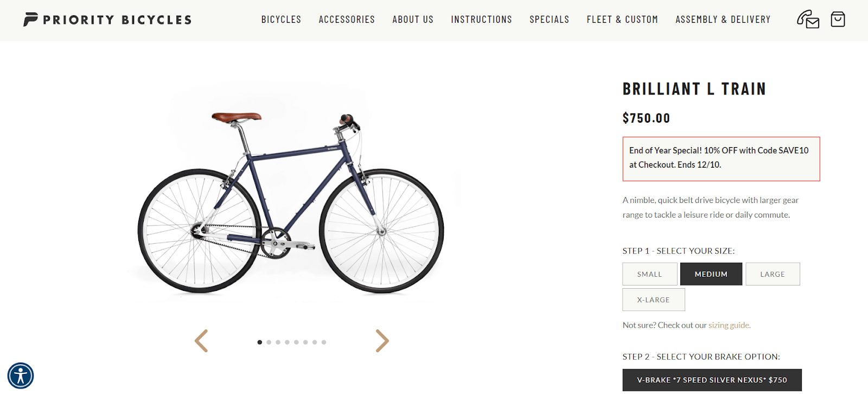Select the Medium size option
868x394 pixels.
[x=711, y=274]
